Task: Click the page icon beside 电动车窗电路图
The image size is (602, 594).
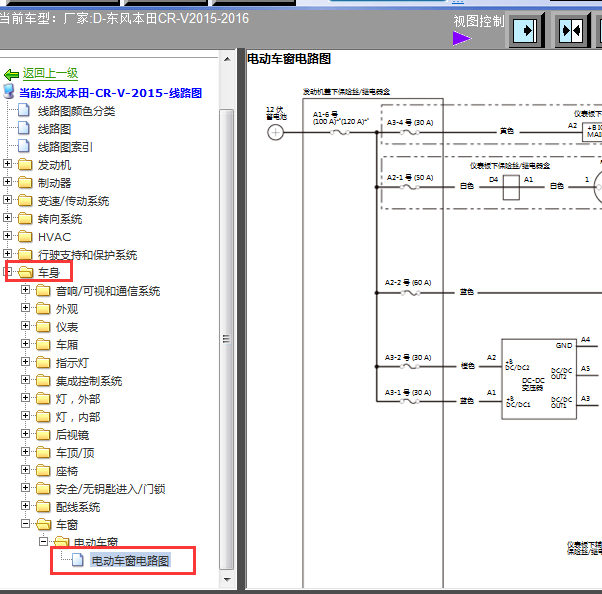Action: click(x=78, y=560)
